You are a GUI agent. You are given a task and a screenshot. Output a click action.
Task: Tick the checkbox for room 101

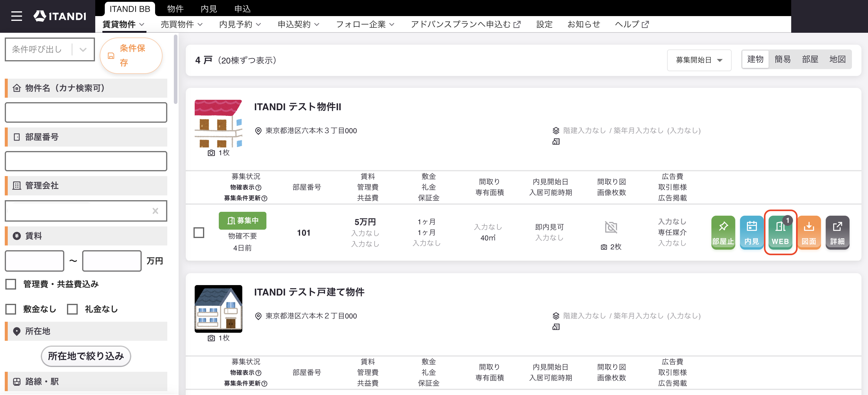click(199, 232)
